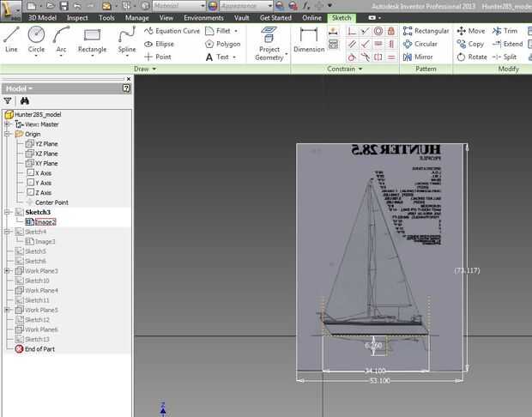532x417 pixels.
Task: Click the Mirror pattern tool
Action: point(418,57)
